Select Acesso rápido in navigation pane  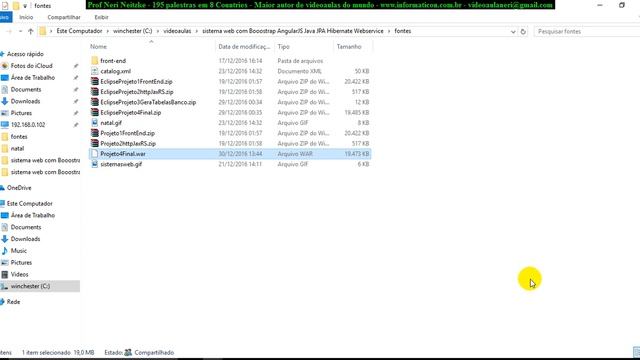pos(25,54)
